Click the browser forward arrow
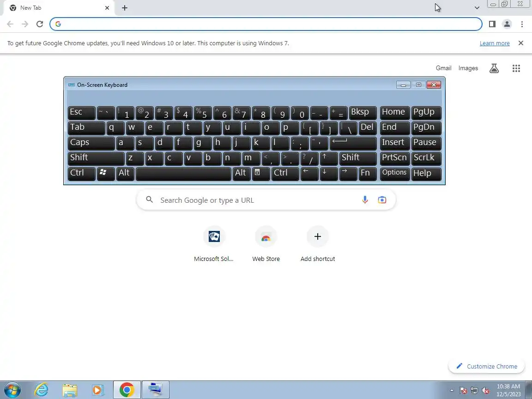 (x=25, y=24)
